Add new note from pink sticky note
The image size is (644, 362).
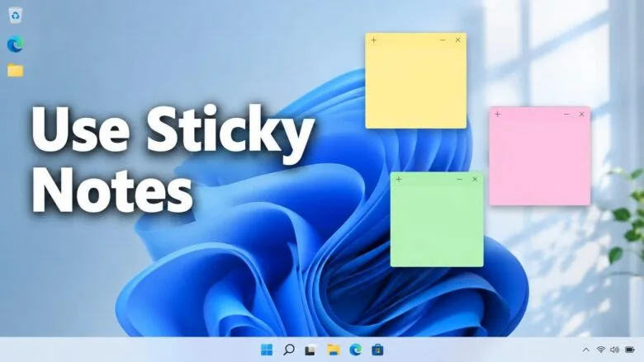[x=498, y=115]
